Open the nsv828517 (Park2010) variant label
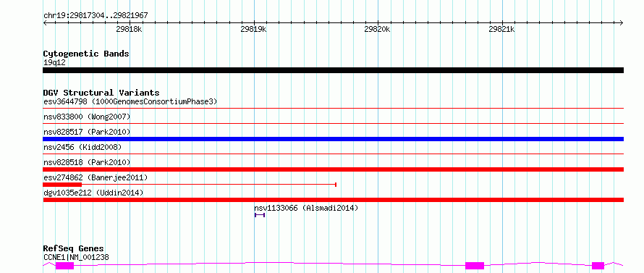 point(87,132)
